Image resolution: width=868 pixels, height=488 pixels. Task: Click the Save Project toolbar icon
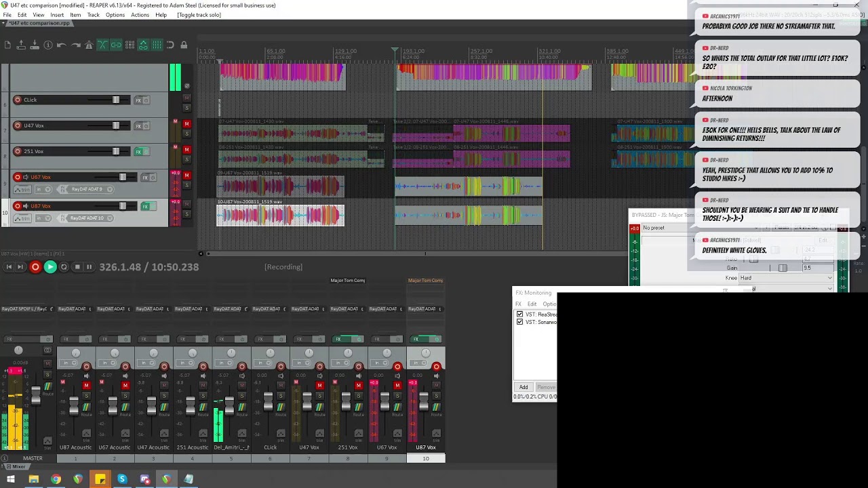(x=35, y=45)
